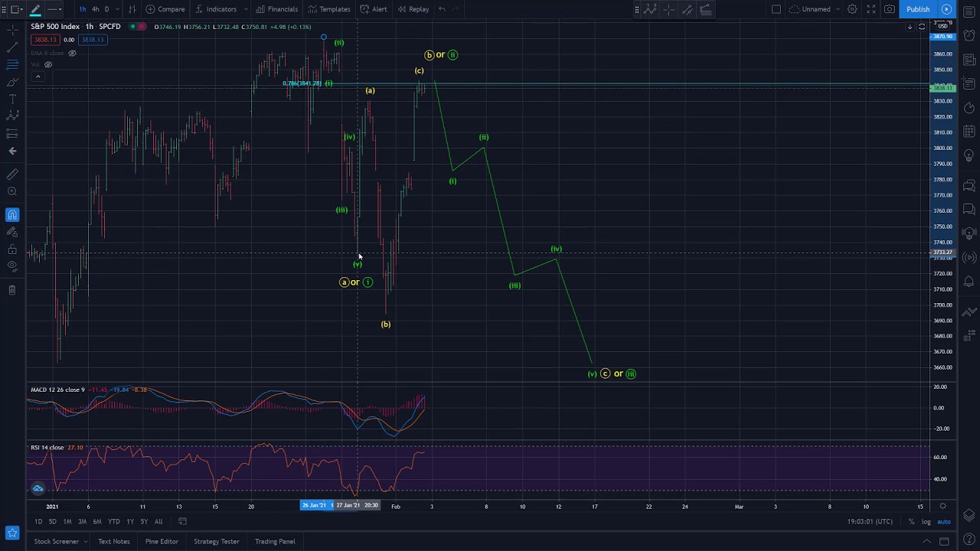Select the zoom in tool

12,191
